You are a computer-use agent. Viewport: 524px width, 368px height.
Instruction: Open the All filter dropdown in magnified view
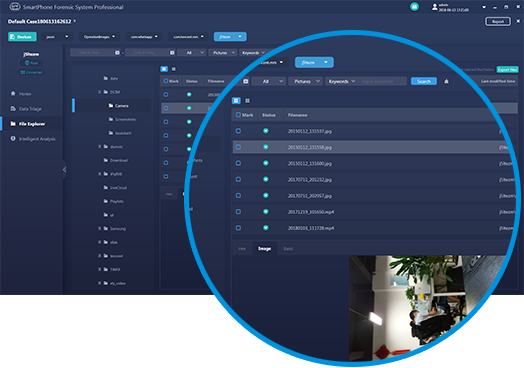coord(268,81)
